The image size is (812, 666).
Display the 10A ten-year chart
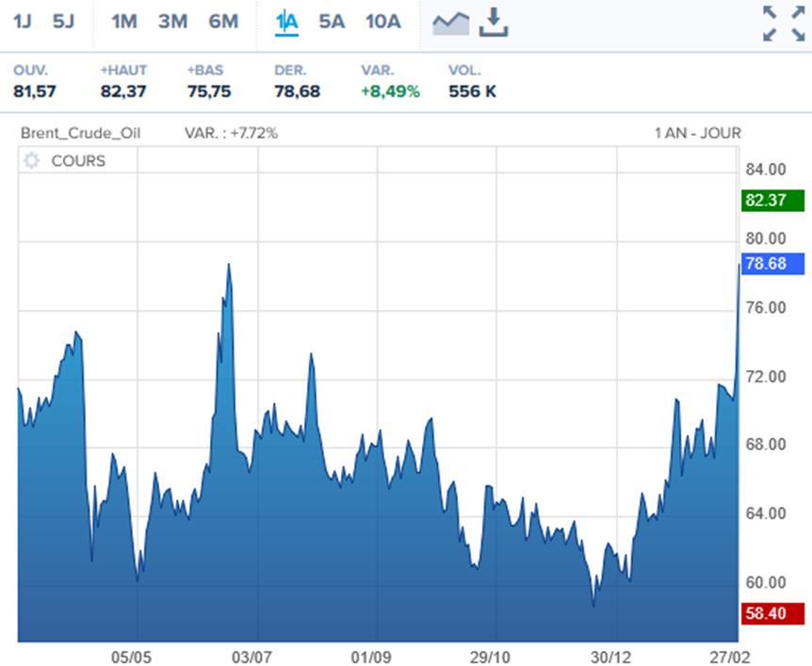pyautogui.click(x=382, y=22)
